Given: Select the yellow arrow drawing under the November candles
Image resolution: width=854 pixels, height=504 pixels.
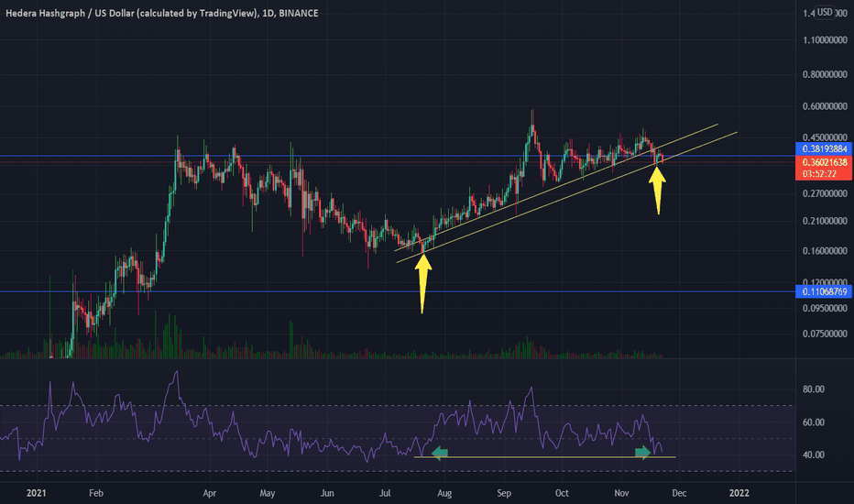Looking at the screenshot, I should (x=657, y=190).
